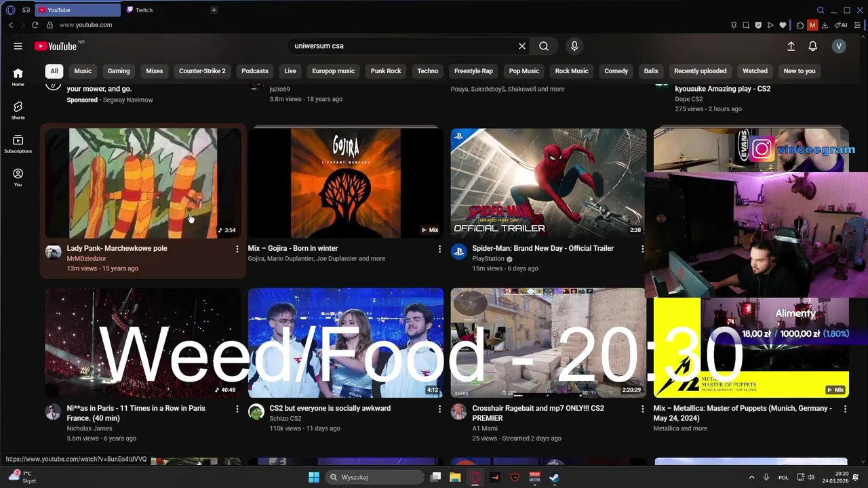Open the snapshot capture icon in toolbar
868x488 pixels.
746,25
